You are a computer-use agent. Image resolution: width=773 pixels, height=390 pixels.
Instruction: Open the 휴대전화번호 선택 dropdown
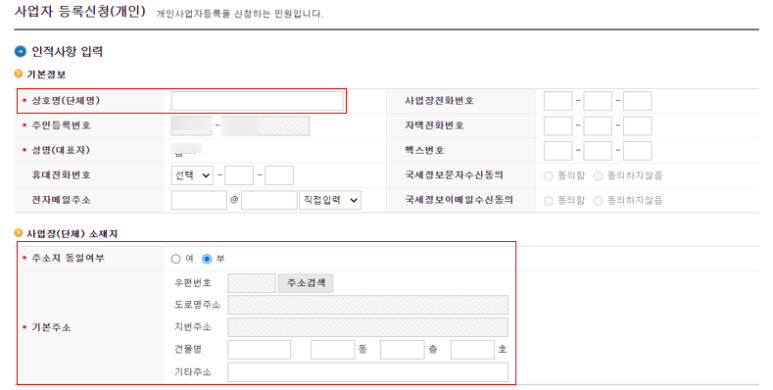pyautogui.click(x=192, y=176)
